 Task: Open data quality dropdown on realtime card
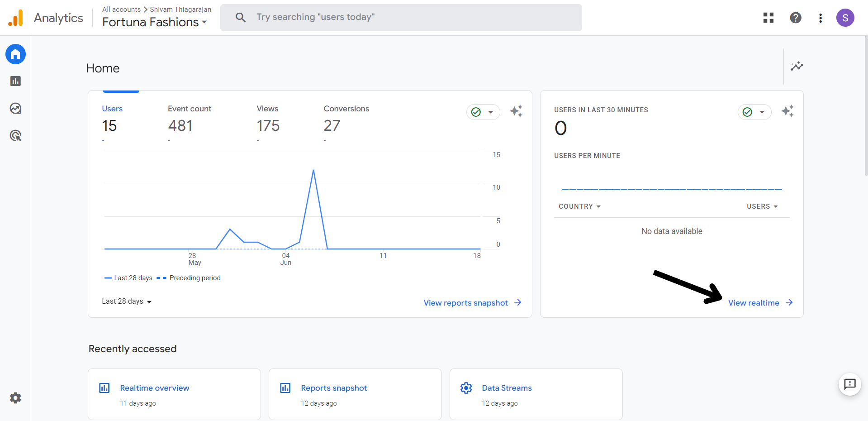754,112
